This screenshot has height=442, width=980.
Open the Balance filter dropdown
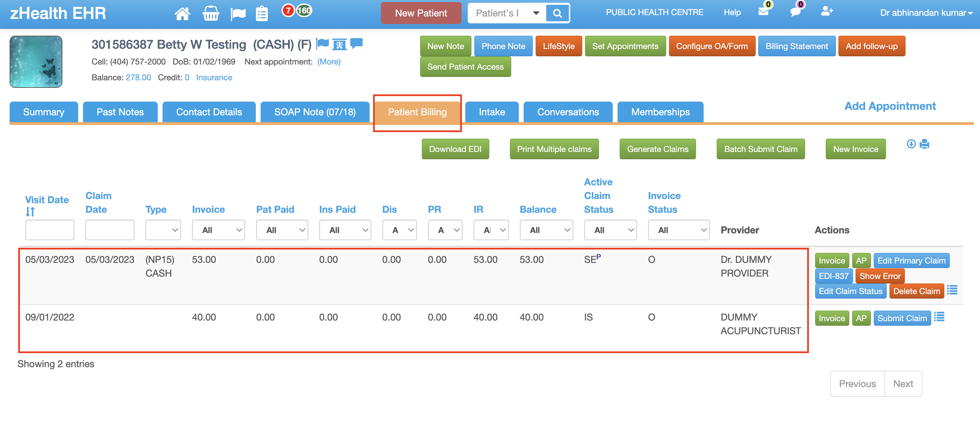coord(546,230)
